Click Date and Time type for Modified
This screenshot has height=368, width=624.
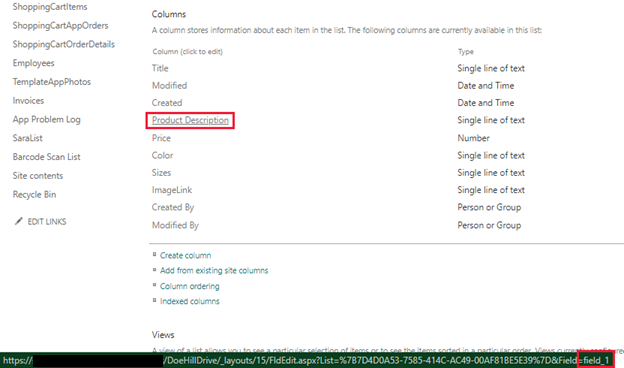pyautogui.click(x=486, y=86)
